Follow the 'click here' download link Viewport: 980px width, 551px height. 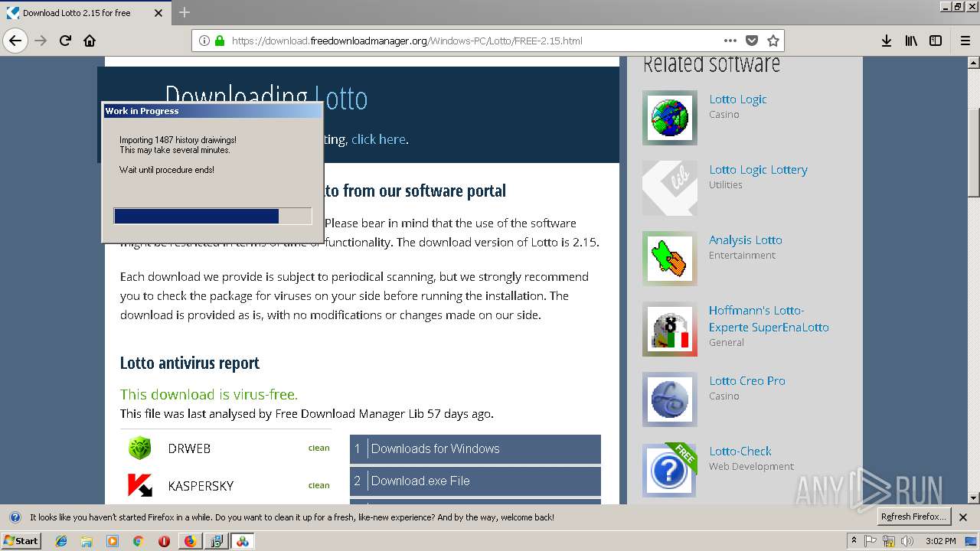click(x=378, y=139)
